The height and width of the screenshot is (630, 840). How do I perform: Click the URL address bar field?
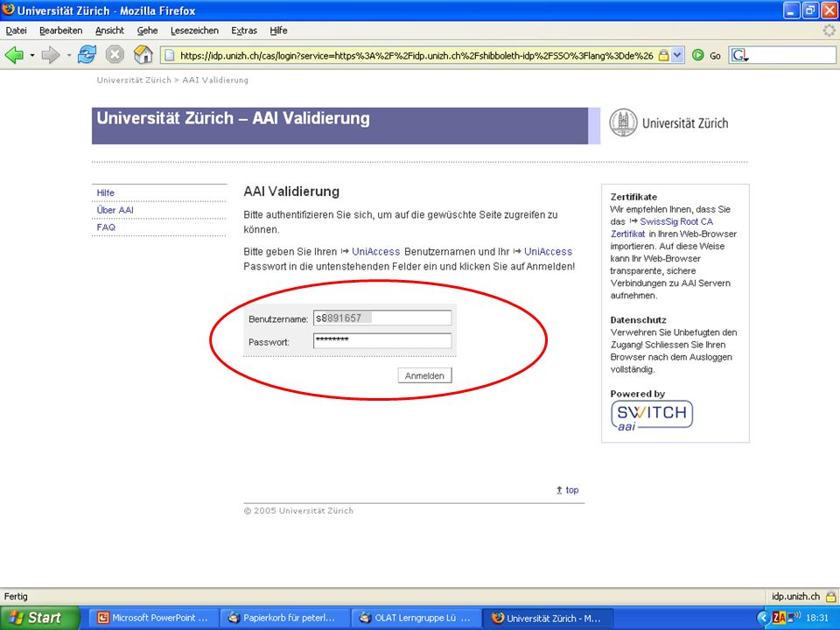[416, 55]
